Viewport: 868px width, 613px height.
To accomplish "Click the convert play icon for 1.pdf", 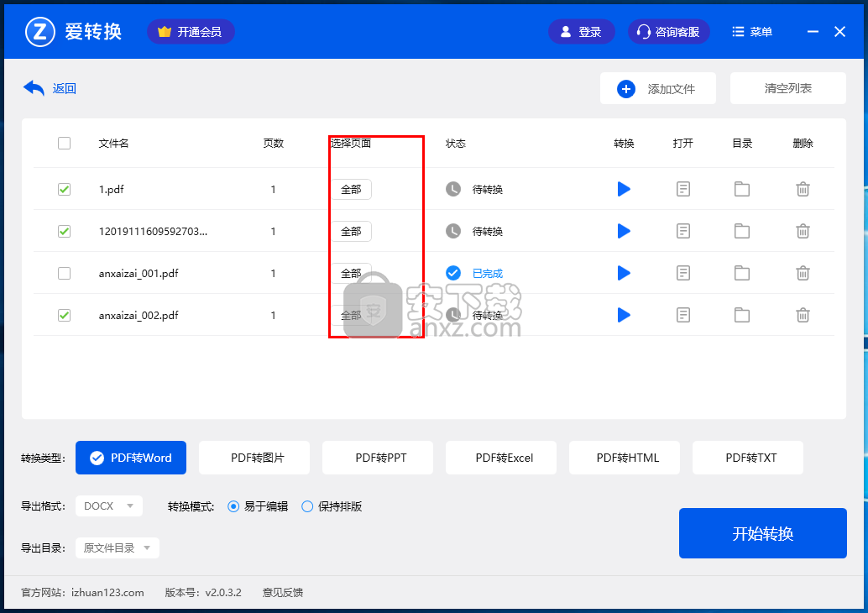I will 624,190.
